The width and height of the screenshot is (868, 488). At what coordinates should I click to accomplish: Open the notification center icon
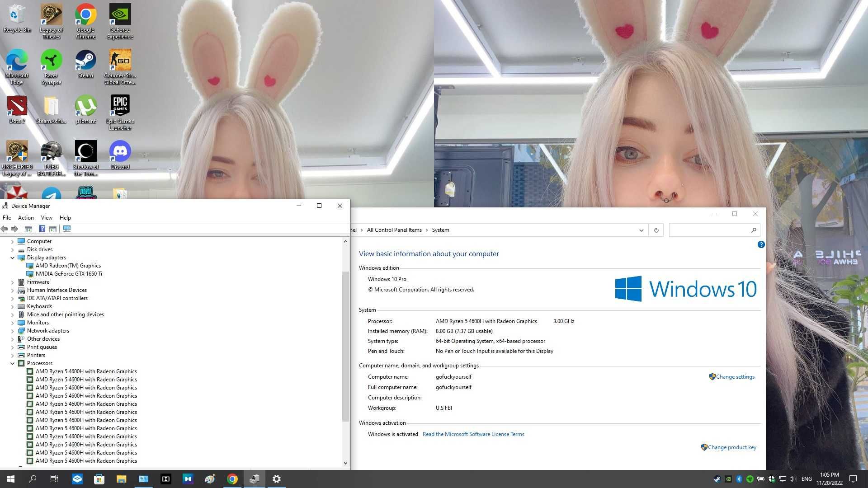[853, 479]
